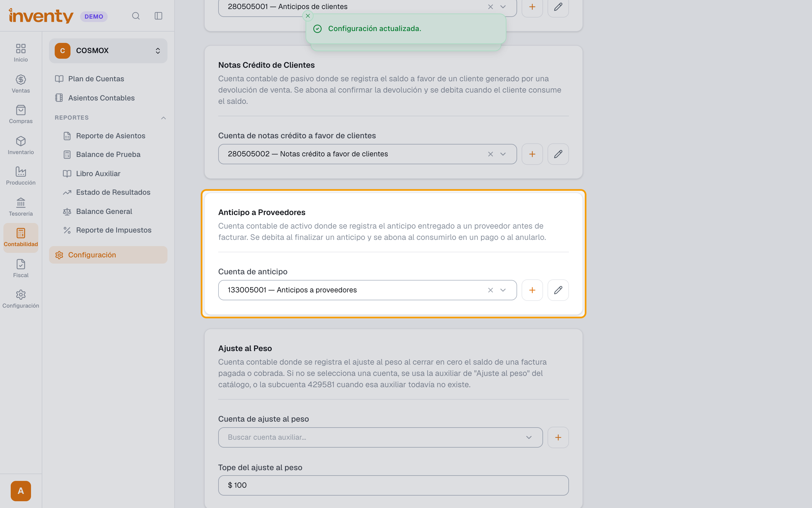Edit the Anticipos a proveedores account
This screenshot has height=508, width=812.
click(x=558, y=290)
